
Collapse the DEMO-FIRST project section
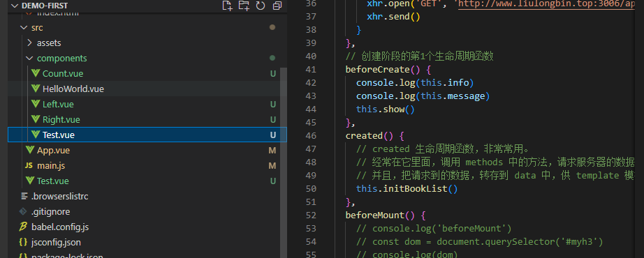(x=15, y=6)
